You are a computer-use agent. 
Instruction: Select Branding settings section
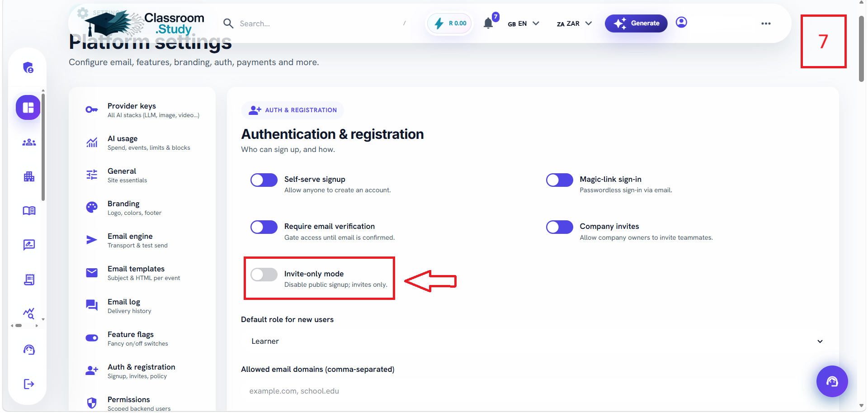point(142,208)
